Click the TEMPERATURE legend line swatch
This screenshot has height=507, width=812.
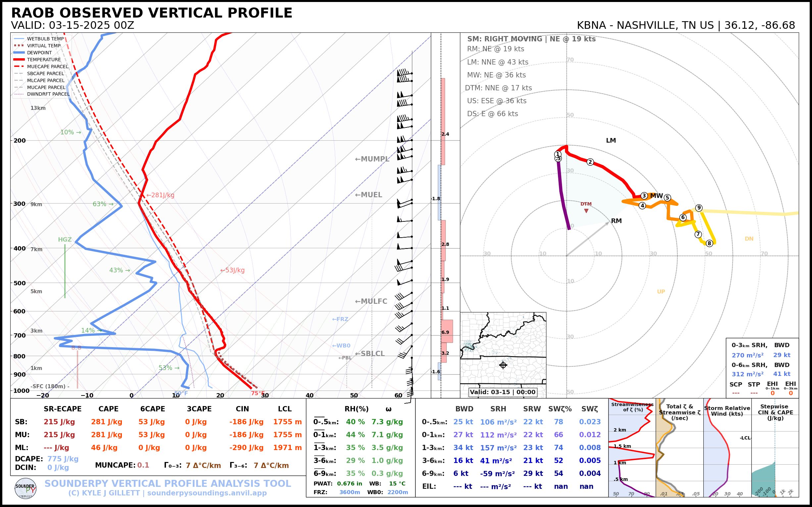pos(19,59)
